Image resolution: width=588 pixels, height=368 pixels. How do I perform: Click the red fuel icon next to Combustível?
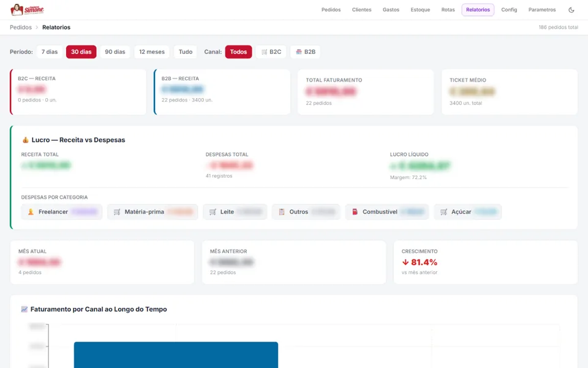click(355, 212)
